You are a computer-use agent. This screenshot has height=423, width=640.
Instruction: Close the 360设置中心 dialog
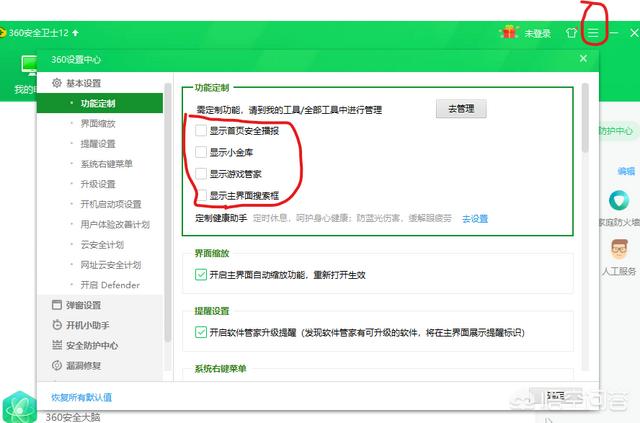[583, 59]
